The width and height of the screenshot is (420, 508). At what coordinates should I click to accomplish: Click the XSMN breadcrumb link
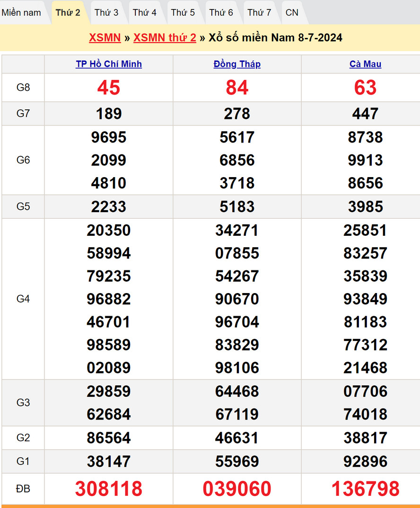pos(105,38)
